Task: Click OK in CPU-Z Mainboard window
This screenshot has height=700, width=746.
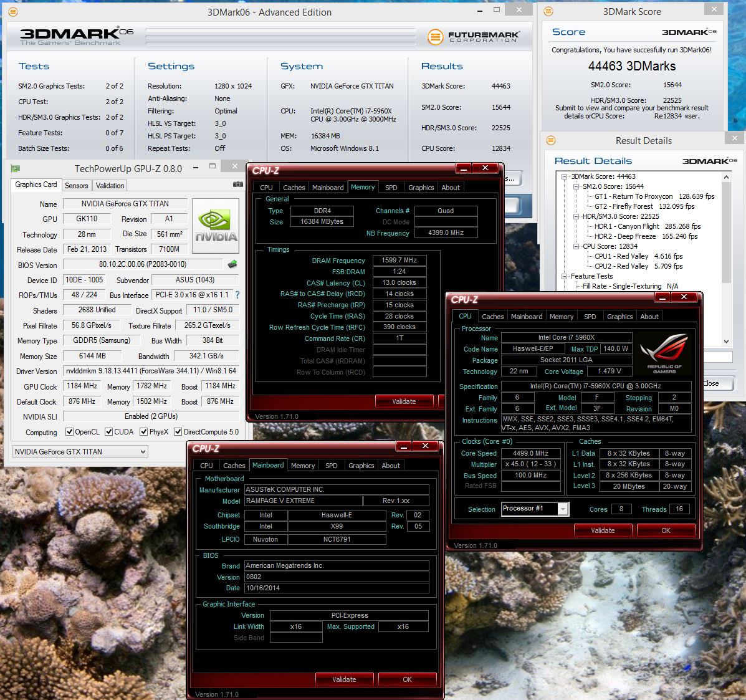Action: click(407, 679)
